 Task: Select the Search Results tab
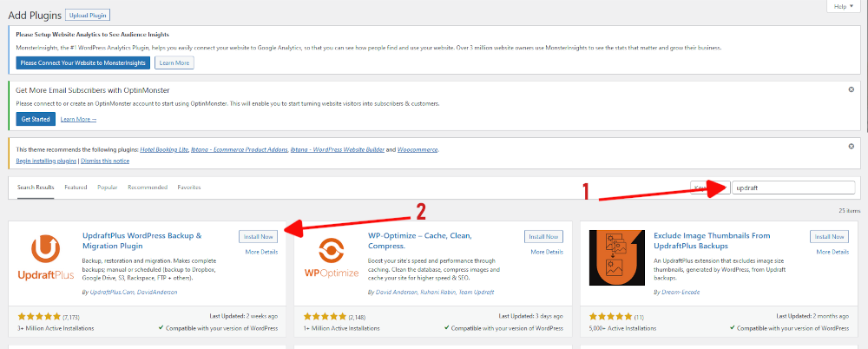(36, 188)
